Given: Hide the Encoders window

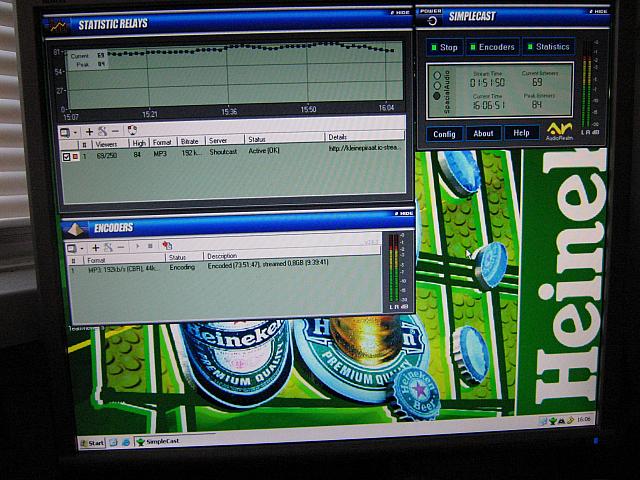Looking at the screenshot, I should click(404, 213).
